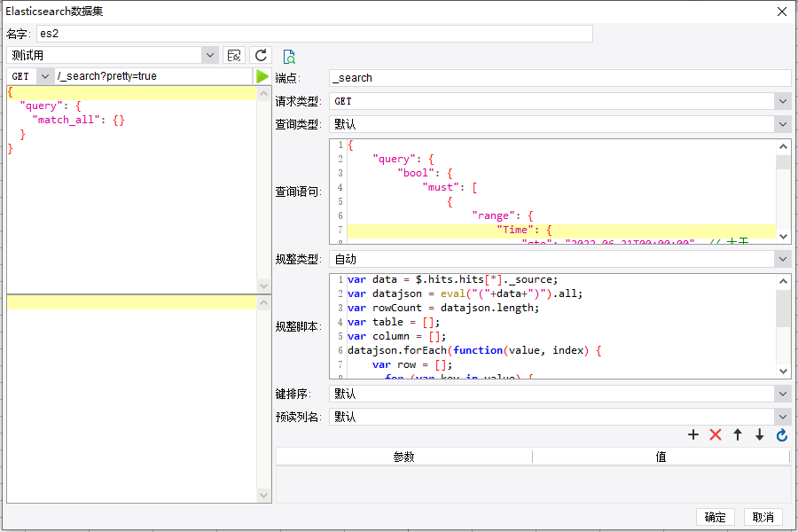Move parameter up with the up arrow

point(738,434)
